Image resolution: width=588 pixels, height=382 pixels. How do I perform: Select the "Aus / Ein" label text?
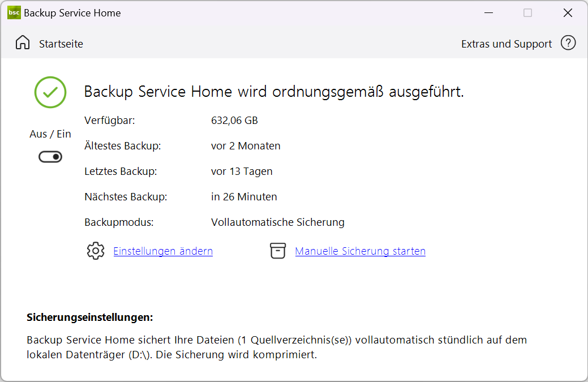(x=50, y=134)
